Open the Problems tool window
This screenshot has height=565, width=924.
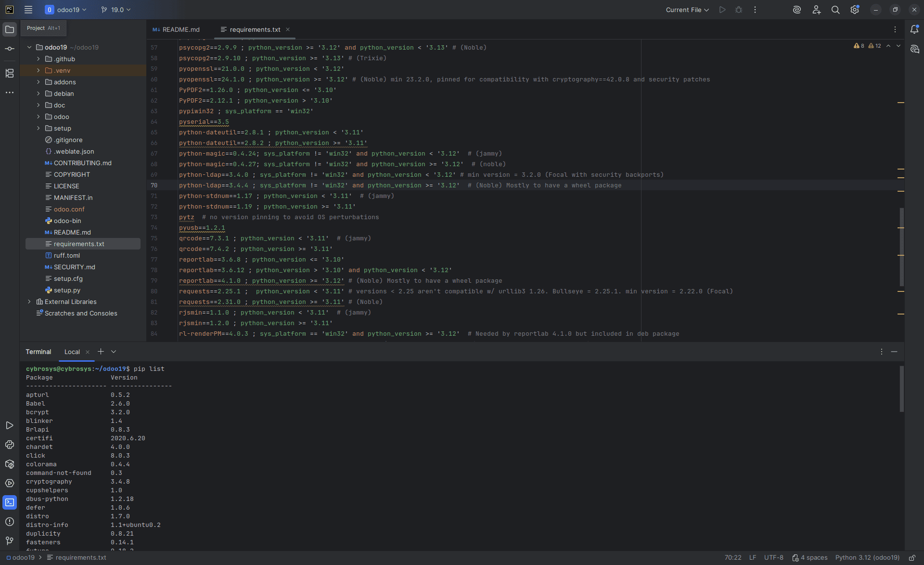pos(10,522)
